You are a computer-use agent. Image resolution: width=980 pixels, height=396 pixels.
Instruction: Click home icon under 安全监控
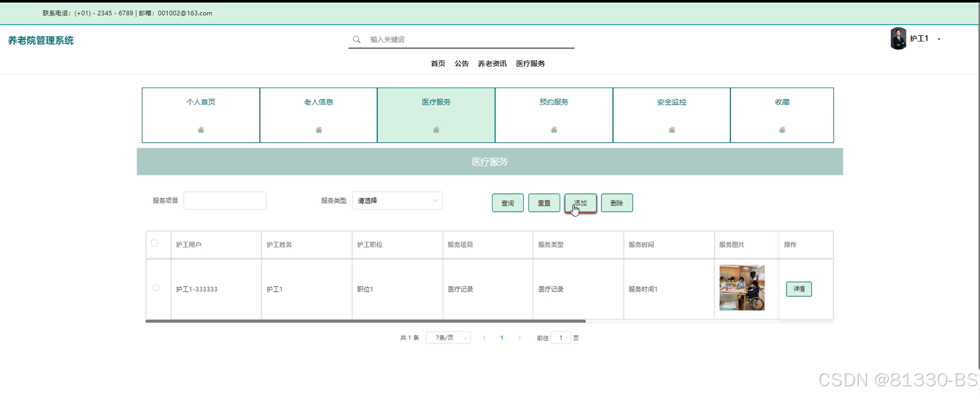[x=672, y=130]
